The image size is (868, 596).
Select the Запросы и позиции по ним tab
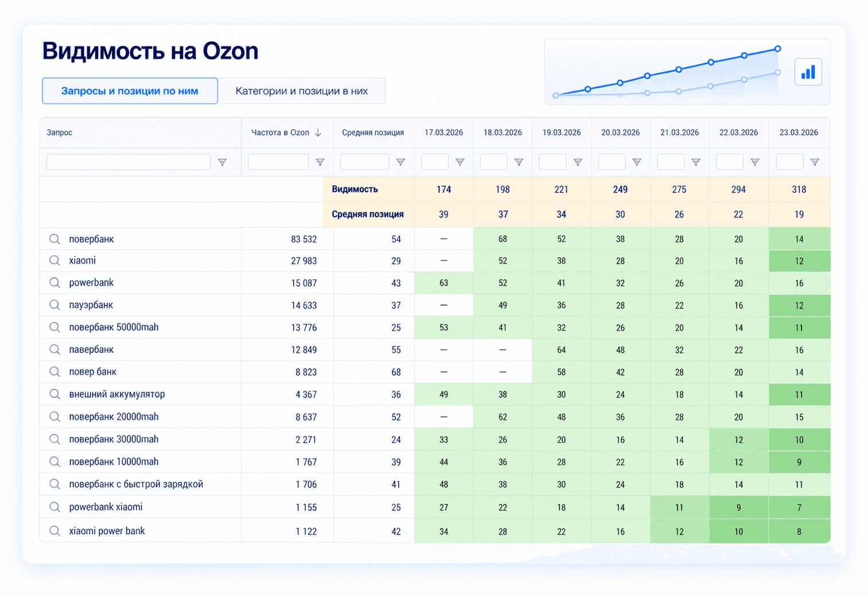click(x=130, y=91)
